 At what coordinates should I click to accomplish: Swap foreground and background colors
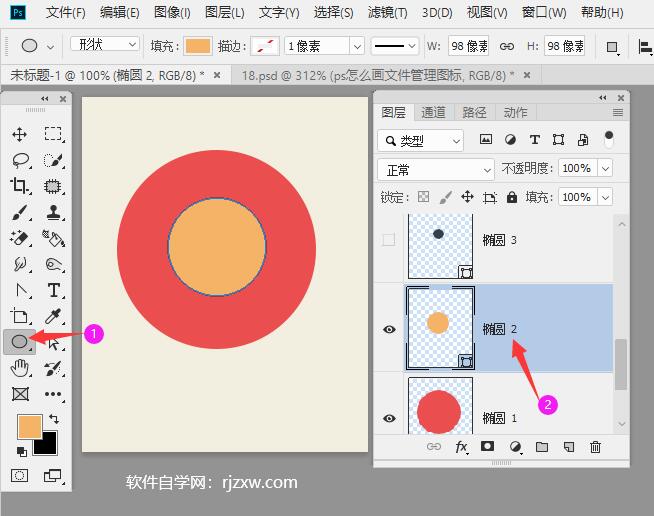(x=53, y=418)
